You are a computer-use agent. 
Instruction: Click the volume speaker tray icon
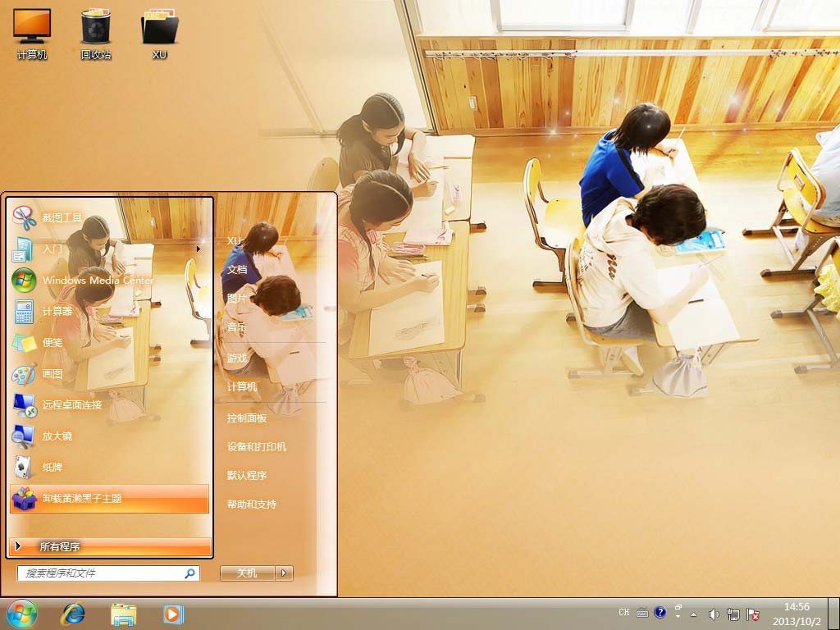tap(714, 614)
